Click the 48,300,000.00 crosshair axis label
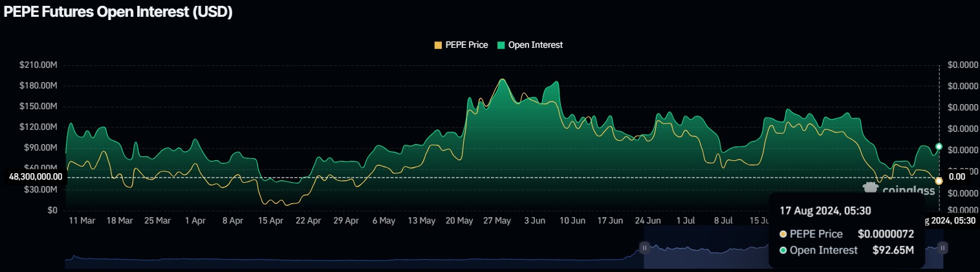 pos(36,176)
